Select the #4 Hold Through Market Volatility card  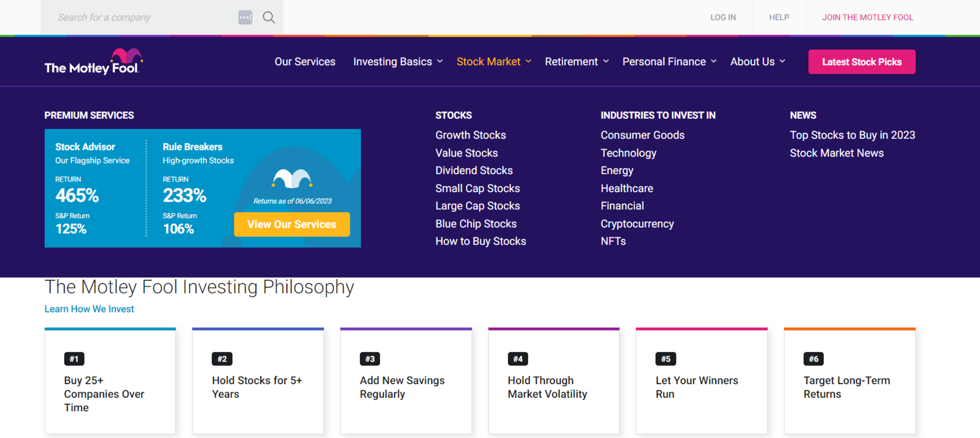click(x=554, y=381)
